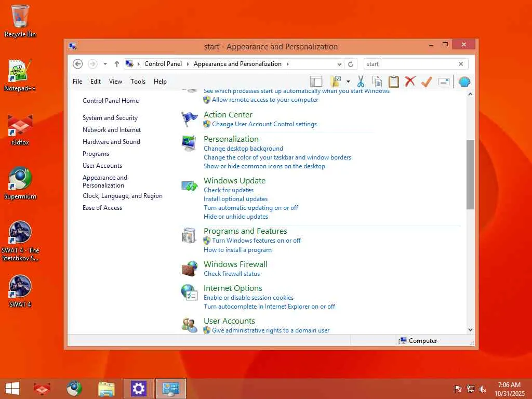532x399 pixels.
Task: Open System and Security category
Action: pos(110,118)
